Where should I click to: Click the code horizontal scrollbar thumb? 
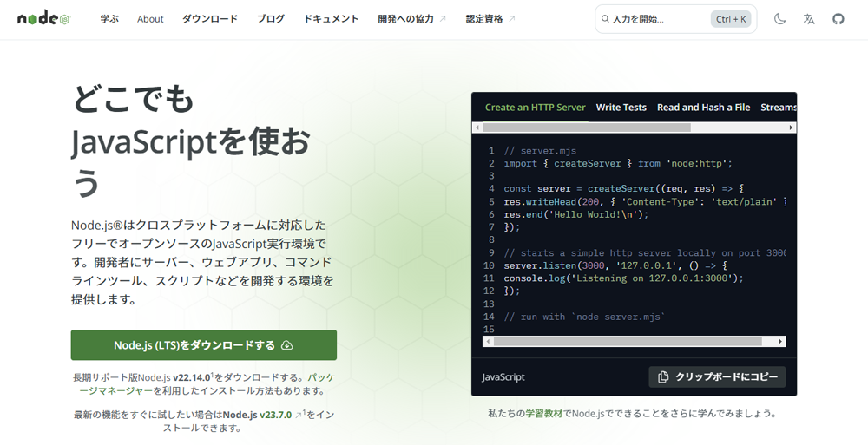coord(628,342)
